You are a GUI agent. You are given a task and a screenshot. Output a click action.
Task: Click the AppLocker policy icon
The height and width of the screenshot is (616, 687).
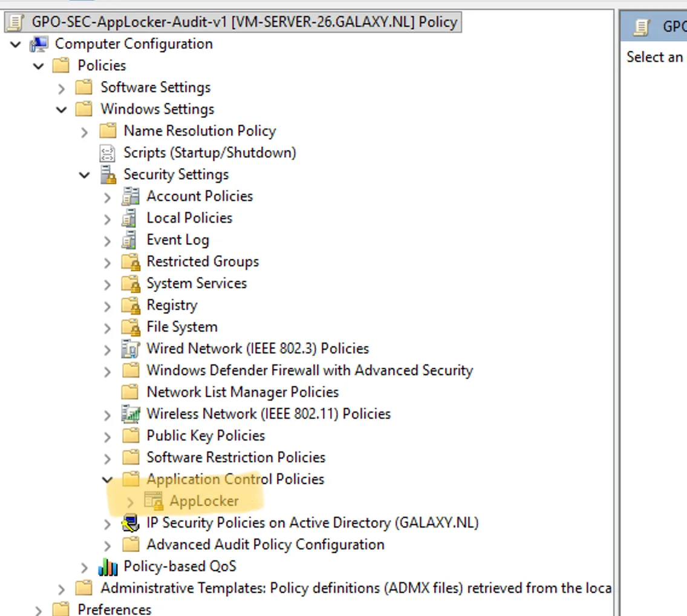click(x=154, y=501)
